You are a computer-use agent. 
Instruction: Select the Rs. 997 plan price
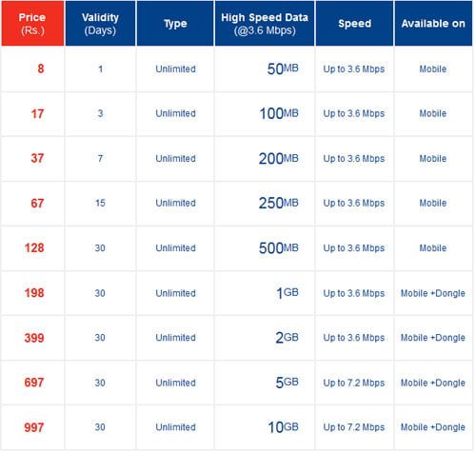[34, 427]
